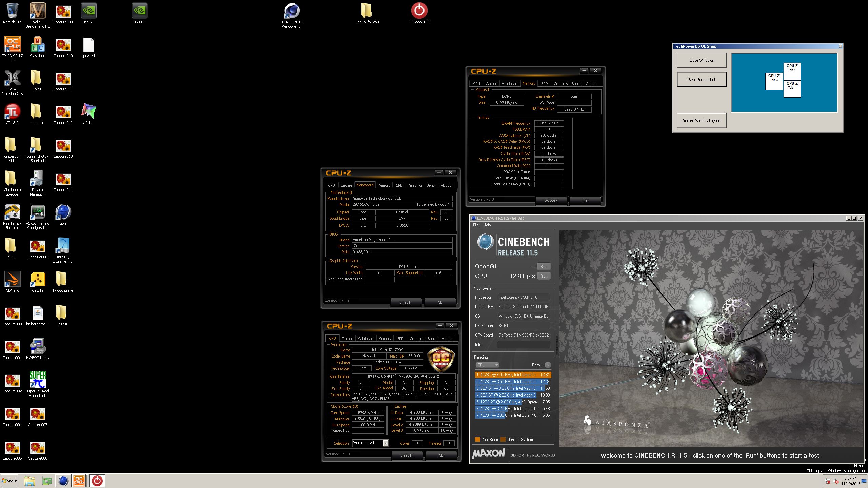Click Validate in the CPU tab CPU-Z window
The image size is (868, 488).
407,456
